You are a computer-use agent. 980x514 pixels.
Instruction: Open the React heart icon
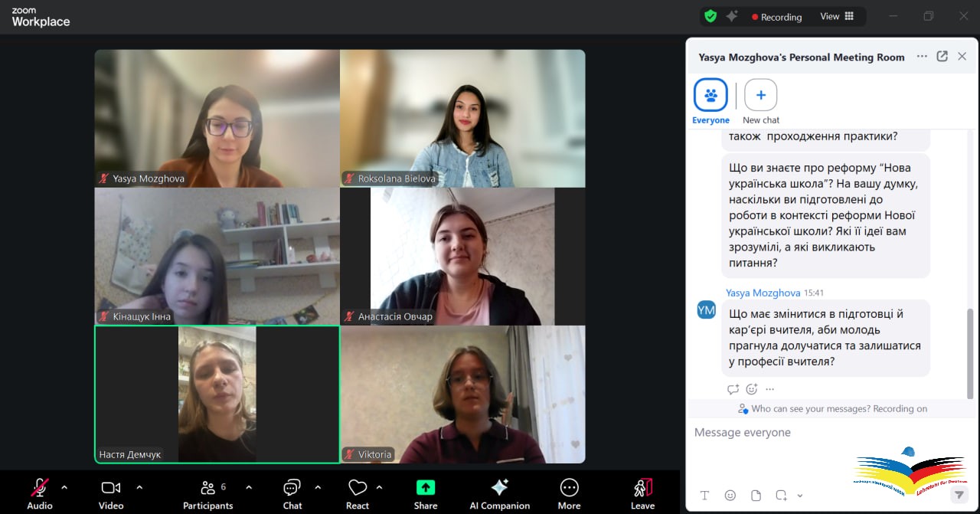pos(357,488)
